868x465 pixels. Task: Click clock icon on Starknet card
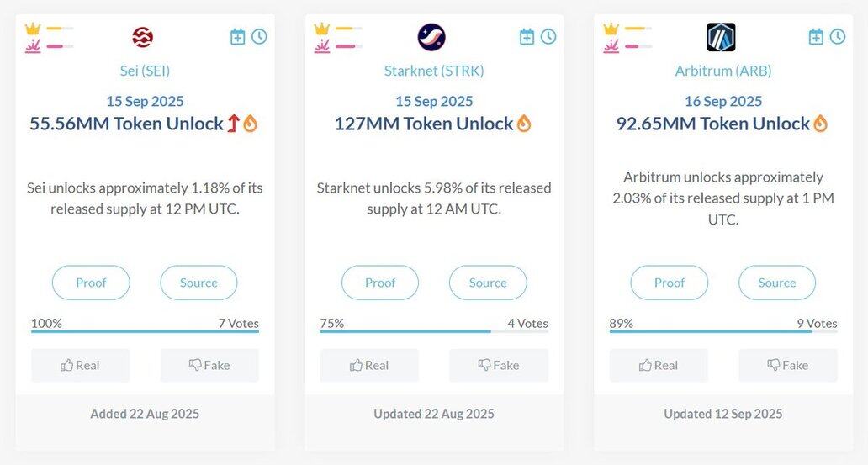click(548, 36)
